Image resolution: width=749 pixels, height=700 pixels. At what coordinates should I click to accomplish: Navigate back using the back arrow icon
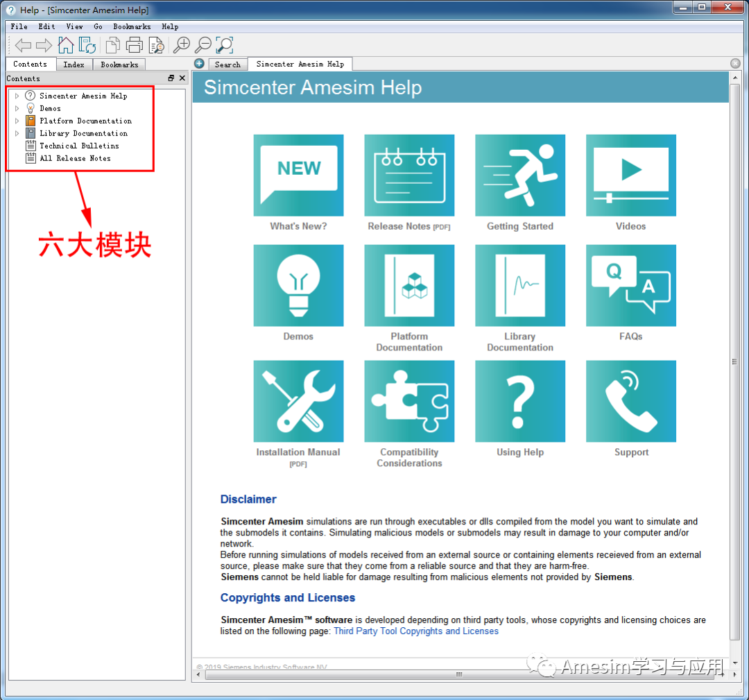coord(22,45)
